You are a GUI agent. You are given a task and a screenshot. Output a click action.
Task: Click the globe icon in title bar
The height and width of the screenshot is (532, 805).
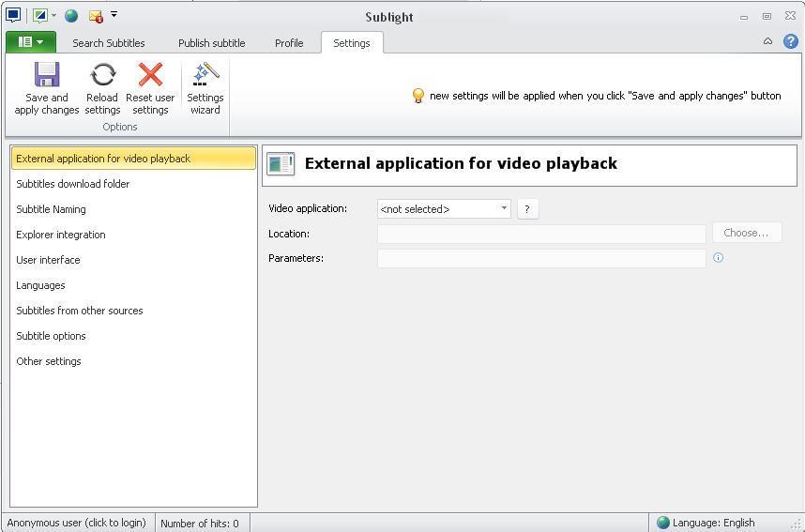(71, 16)
